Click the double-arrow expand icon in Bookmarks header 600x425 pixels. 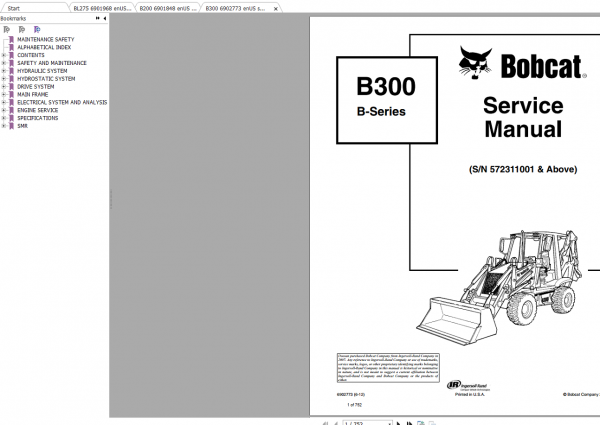click(x=98, y=18)
